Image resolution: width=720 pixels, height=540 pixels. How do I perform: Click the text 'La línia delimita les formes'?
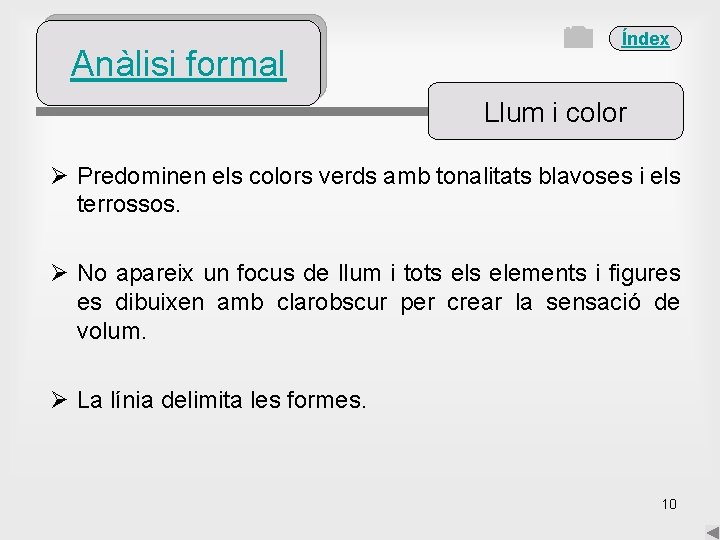[x=222, y=399]
